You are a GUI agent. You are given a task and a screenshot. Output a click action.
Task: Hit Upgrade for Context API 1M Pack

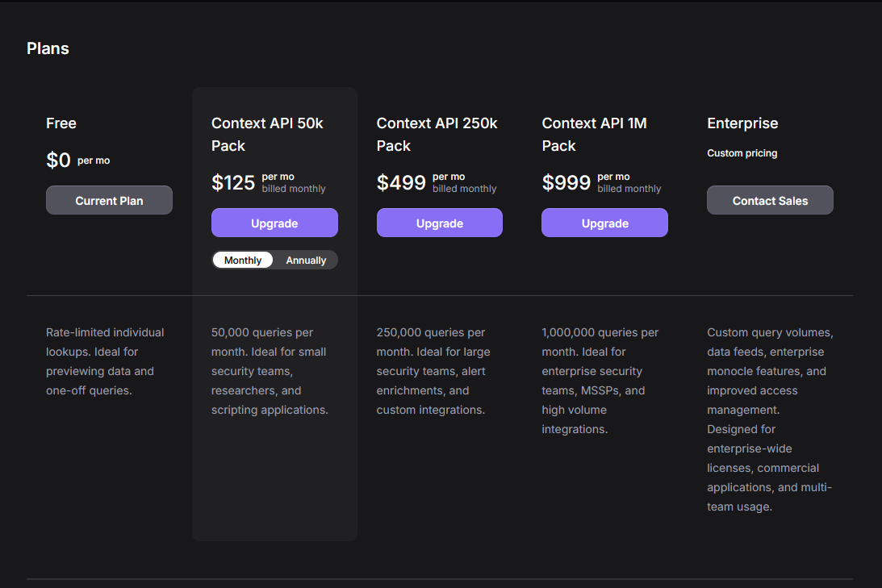point(604,223)
